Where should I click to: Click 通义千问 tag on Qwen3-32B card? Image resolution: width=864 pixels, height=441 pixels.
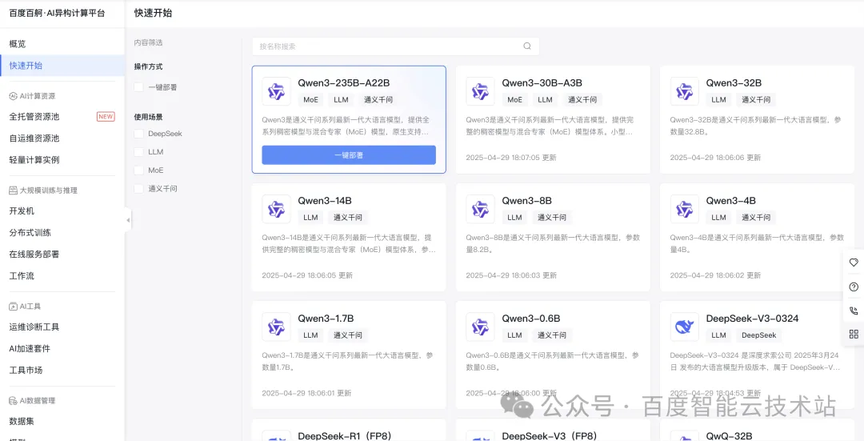tap(756, 100)
